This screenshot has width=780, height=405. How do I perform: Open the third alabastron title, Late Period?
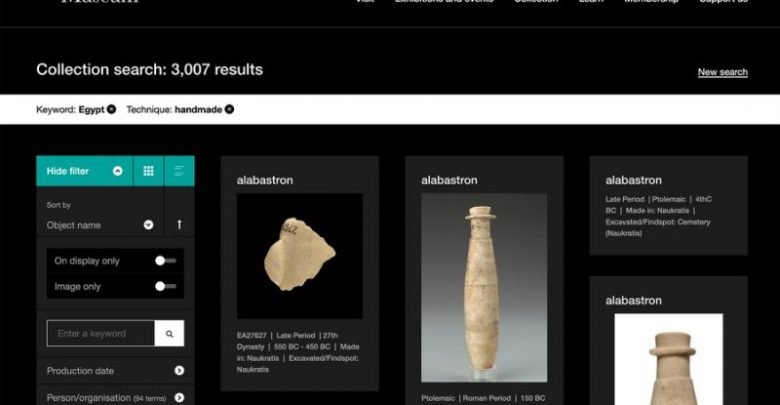(x=633, y=180)
